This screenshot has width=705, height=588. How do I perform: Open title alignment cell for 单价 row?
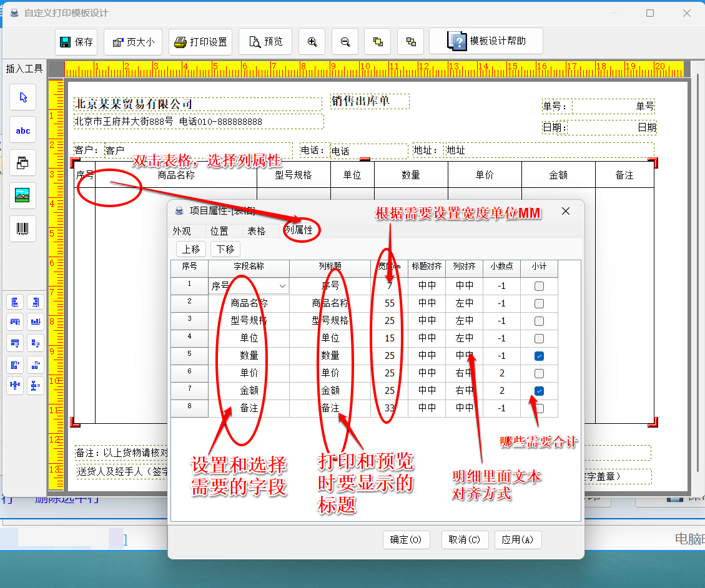(x=427, y=373)
